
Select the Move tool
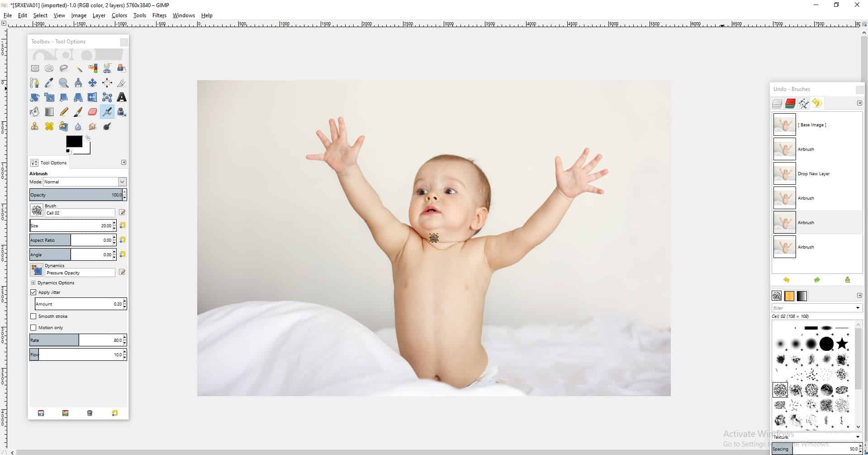[92, 83]
